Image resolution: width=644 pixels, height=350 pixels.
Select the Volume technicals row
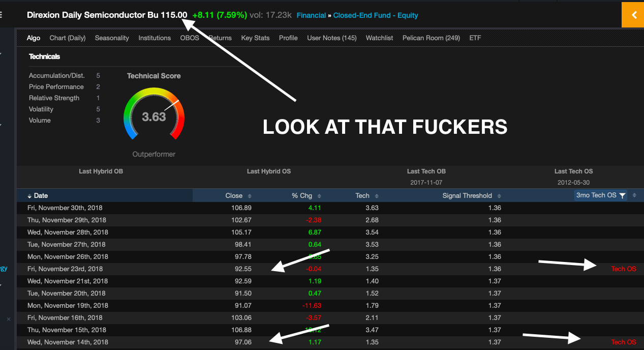pyautogui.click(x=65, y=120)
